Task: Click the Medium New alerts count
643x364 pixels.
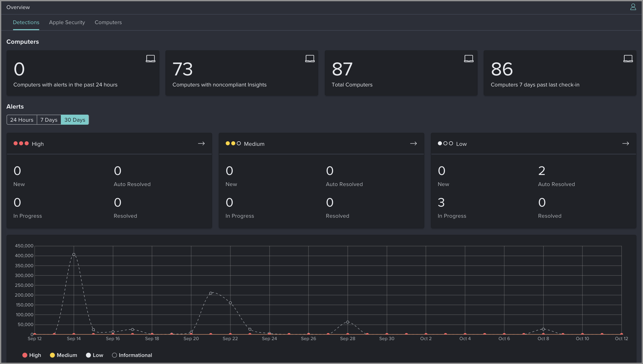Action: tap(229, 171)
